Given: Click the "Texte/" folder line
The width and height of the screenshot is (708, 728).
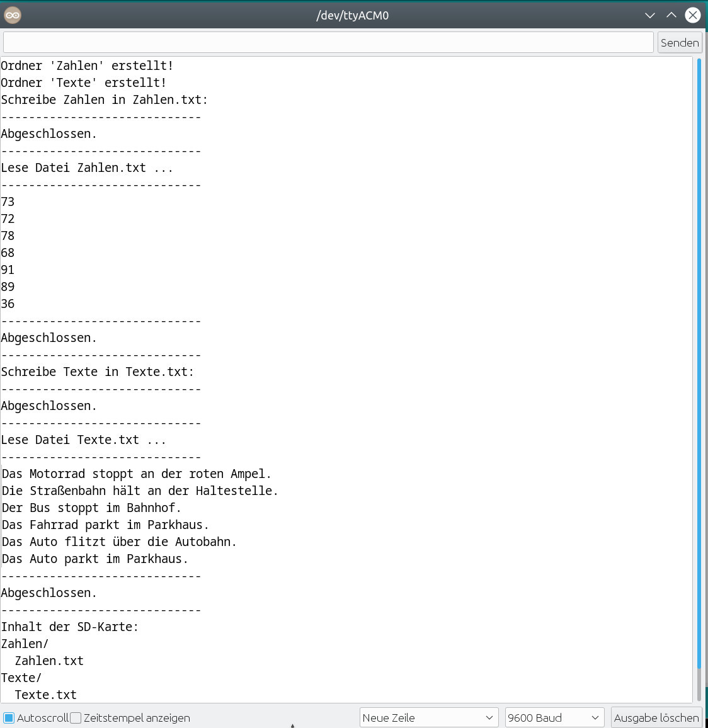Looking at the screenshot, I should pyautogui.click(x=21, y=678).
